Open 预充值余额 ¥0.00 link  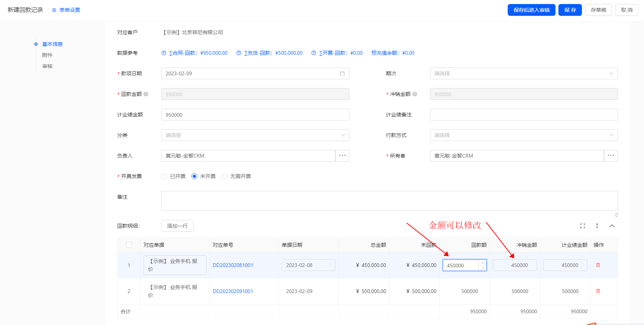click(x=393, y=53)
